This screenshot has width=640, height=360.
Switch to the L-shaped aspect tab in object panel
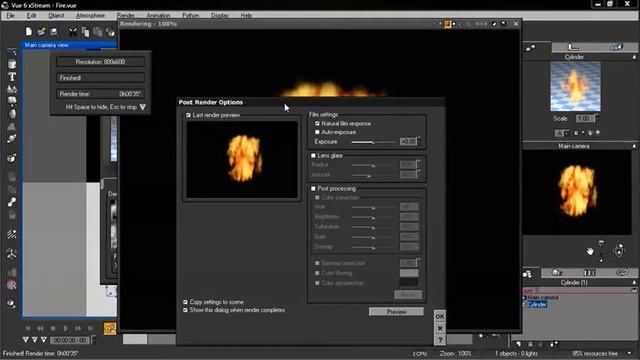pyautogui.click(x=573, y=47)
